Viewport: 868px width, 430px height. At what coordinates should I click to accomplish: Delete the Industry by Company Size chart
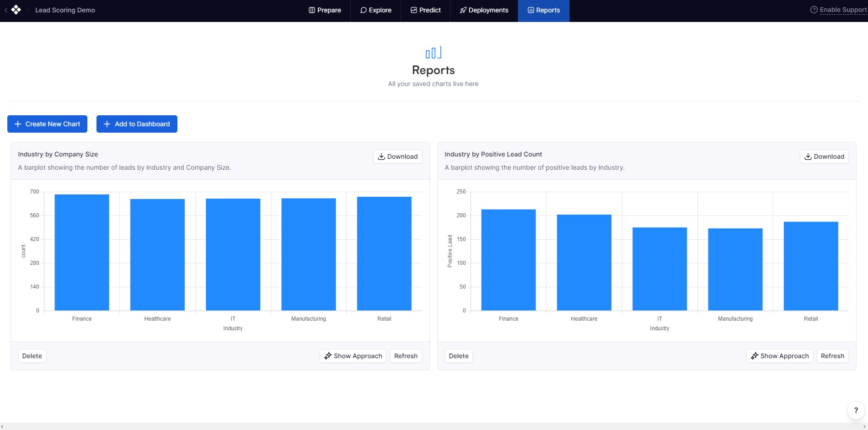[32, 356]
